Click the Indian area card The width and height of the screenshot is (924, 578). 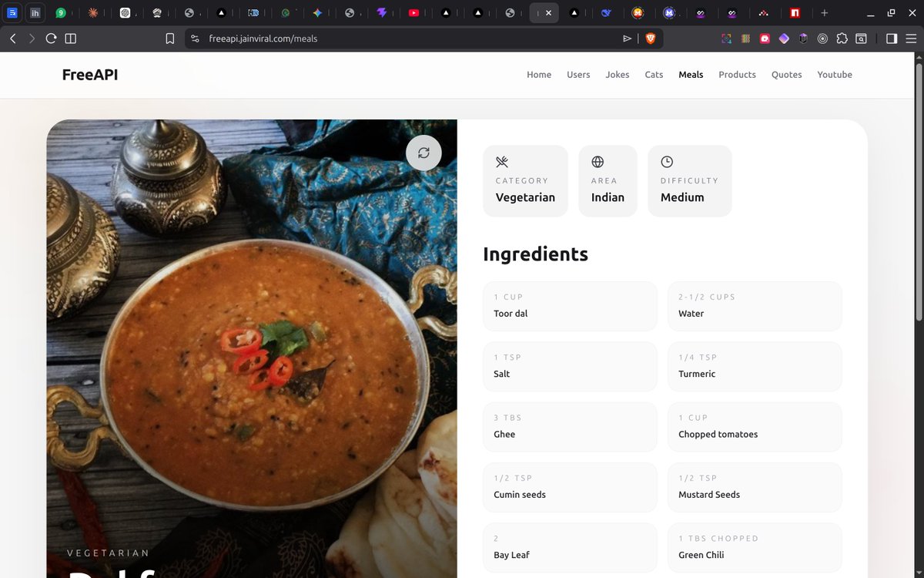coord(608,181)
